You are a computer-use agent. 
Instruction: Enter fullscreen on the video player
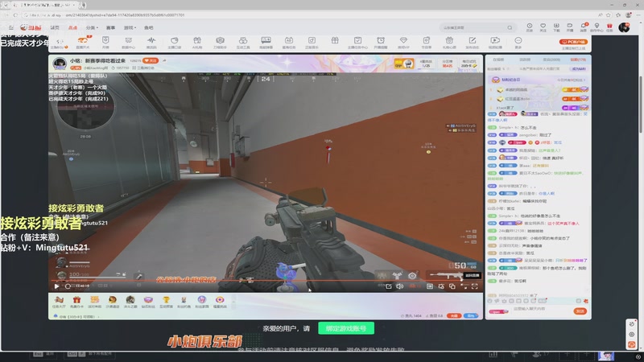pyautogui.click(x=475, y=286)
